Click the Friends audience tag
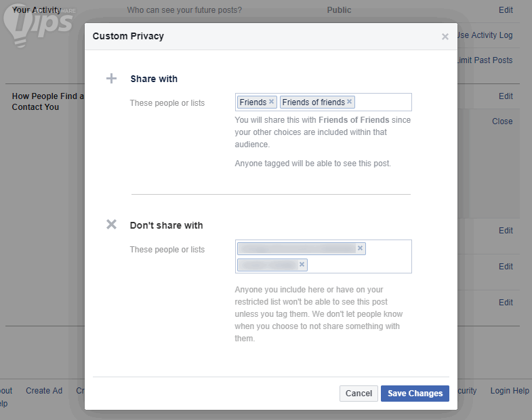Image resolution: width=532 pixels, height=420 pixels. click(253, 102)
